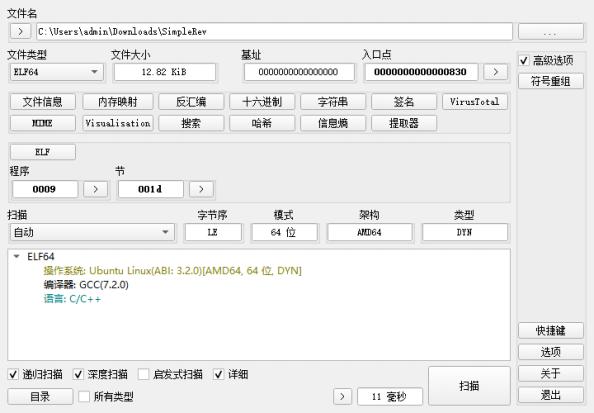Click the 类型 DYN field

click(464, 232)
